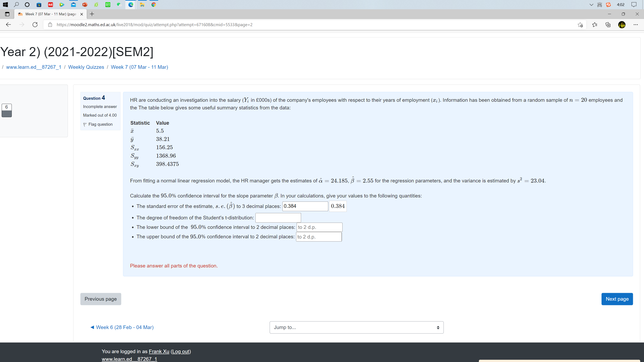Click the browser refresh icon

[x=35, y=25]
